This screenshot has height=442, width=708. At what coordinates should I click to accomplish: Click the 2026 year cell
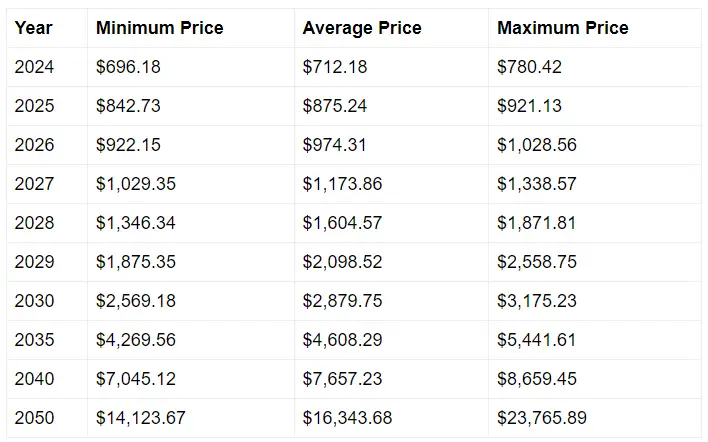[x=35, y=145]
